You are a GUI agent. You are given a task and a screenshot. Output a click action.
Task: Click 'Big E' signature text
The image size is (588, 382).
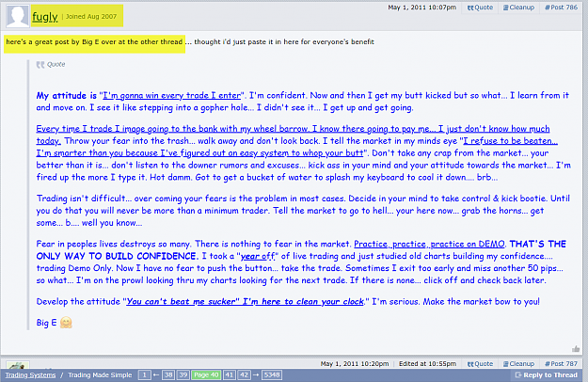click(46, 323)
